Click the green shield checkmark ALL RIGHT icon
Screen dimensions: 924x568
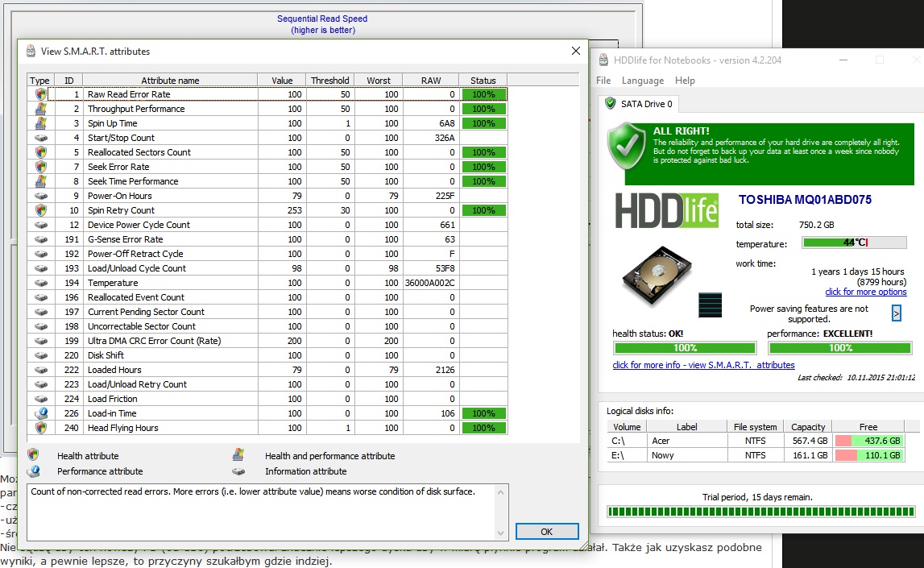click(628, 146)
